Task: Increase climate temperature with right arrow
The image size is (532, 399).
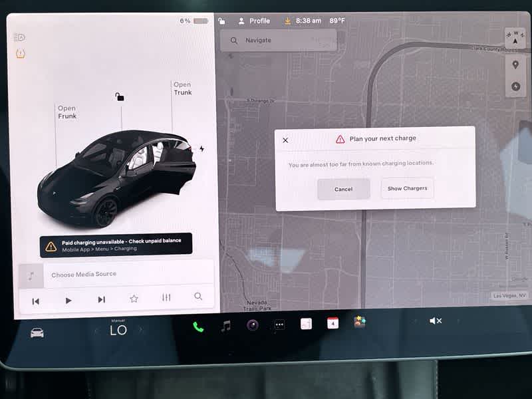Action: (x=141, y=329)
